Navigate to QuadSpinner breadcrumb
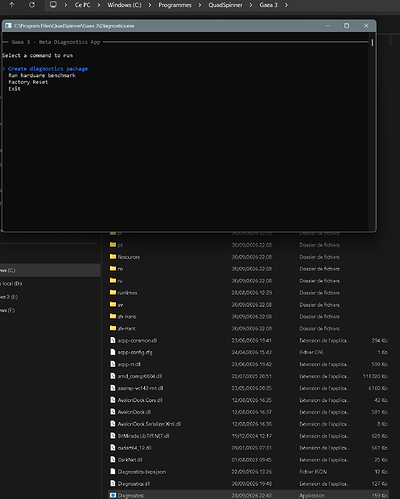This screenshot has width=400, height=499. pyautogui.click(x=225, y=5)
